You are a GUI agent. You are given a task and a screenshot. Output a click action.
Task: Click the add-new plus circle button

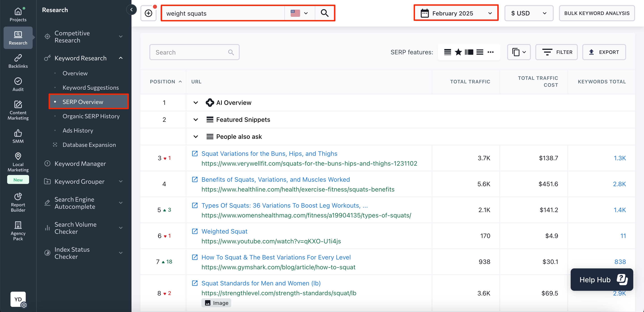[148, 13]
